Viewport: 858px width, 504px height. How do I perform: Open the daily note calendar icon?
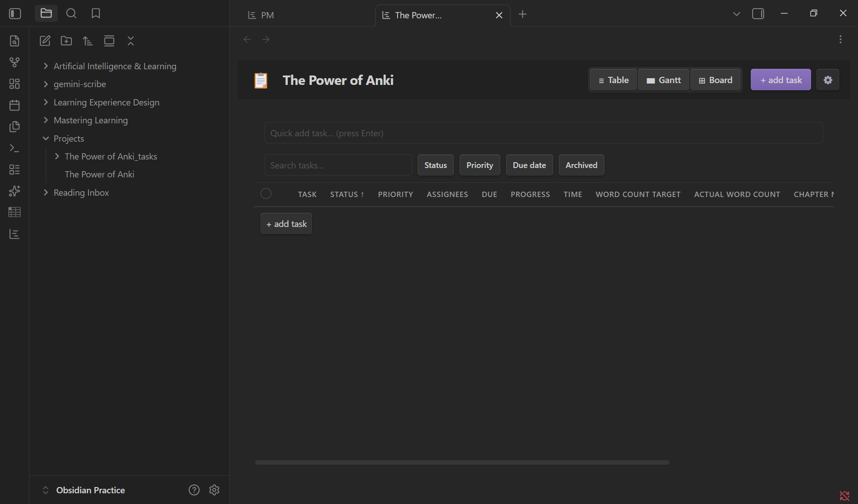(14, 105)
